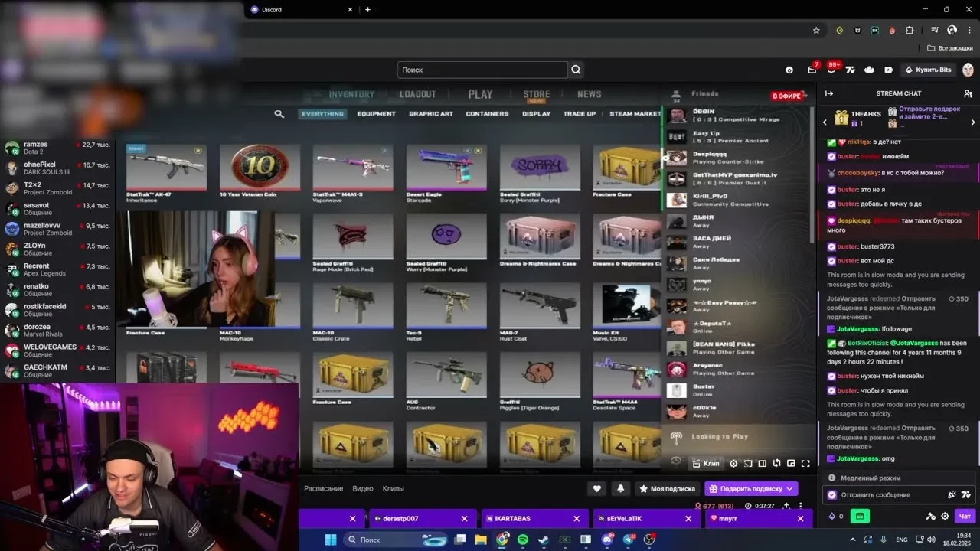
Task: Toggle notification bell for this channel
Action: [x=620, y=488]
